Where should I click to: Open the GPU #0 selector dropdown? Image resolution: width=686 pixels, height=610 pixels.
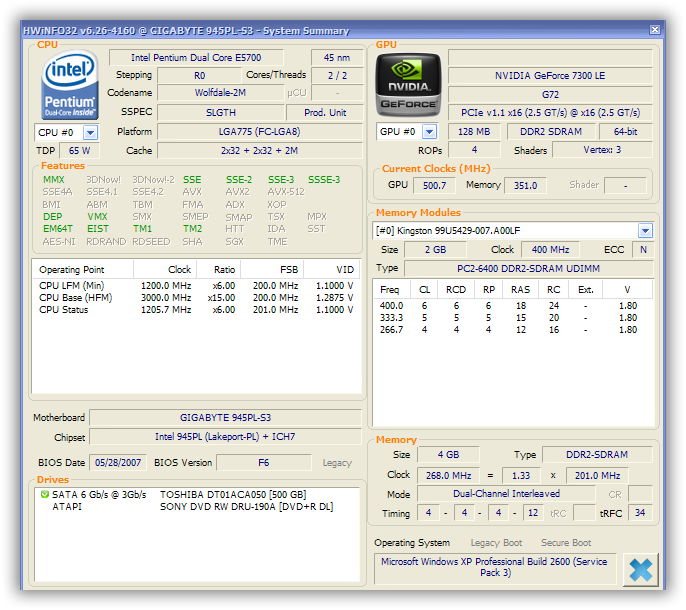coord(430,132)
